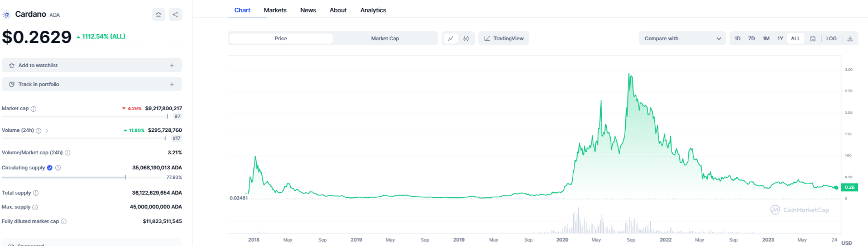
Task: Click the Market cap info icon
Action: coord(33,108)
